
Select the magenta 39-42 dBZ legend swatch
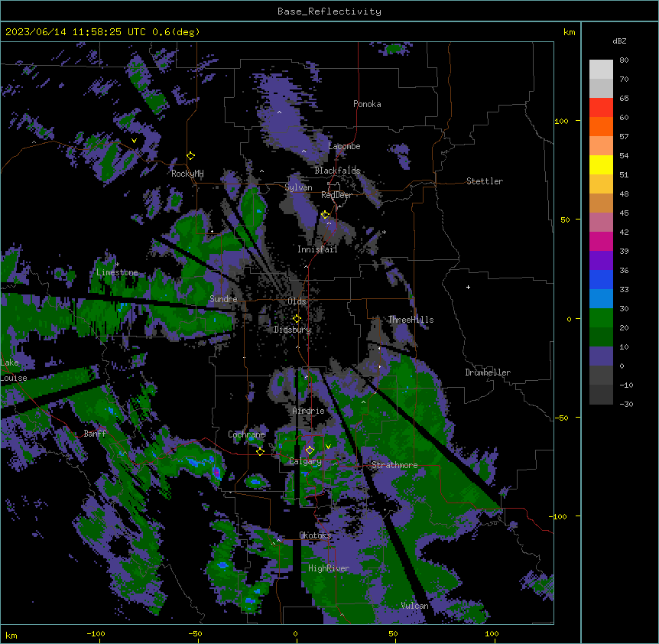pyautogui.click(x=601, y=241)
